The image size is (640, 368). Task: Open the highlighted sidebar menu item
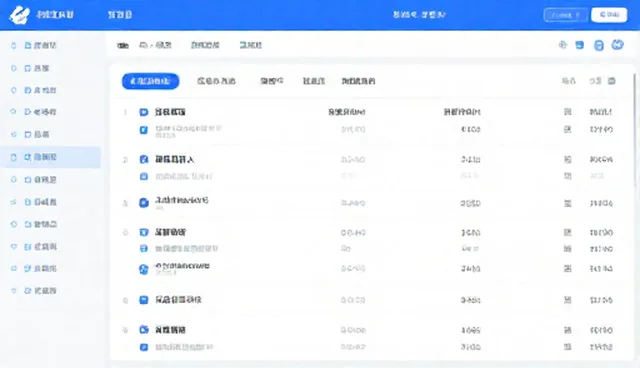tap(51, 157)
